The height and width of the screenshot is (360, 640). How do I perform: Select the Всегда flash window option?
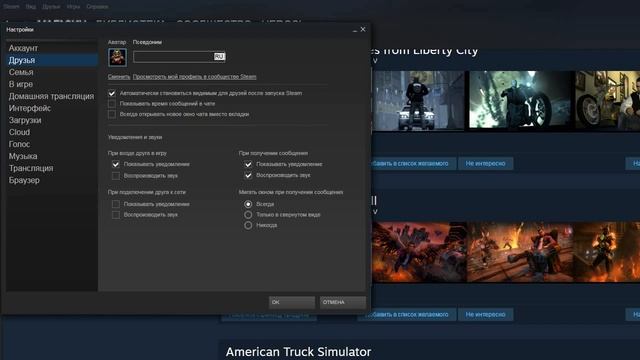point(248,204)
